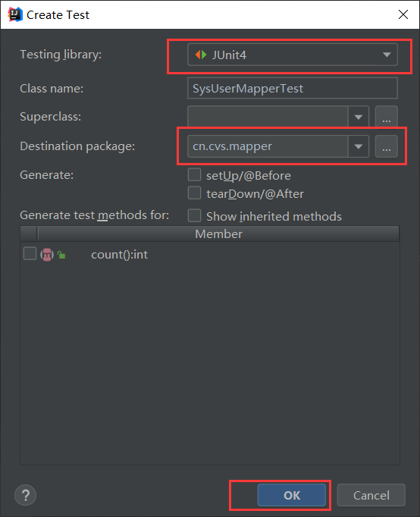Screen dimensions: 420x517
Task: Browse for a superclass with the ellipsis button
Action: pyautogui.click(x=387, y=117)
